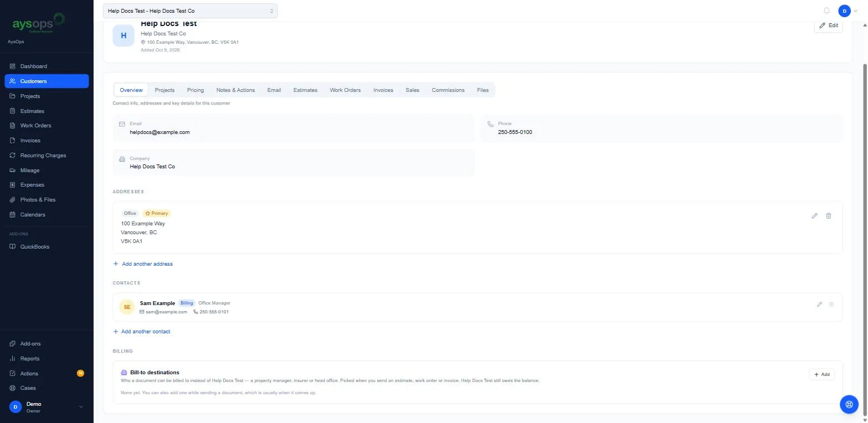868x423 pixels.
Task: Click the QuickBooks book icon
Action: tap(13, 247)
